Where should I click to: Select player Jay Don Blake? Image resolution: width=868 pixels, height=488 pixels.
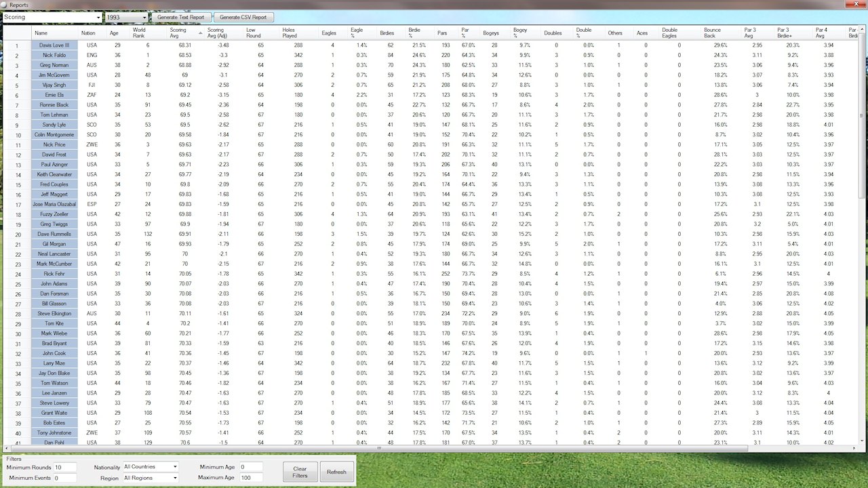click(55, 373)
